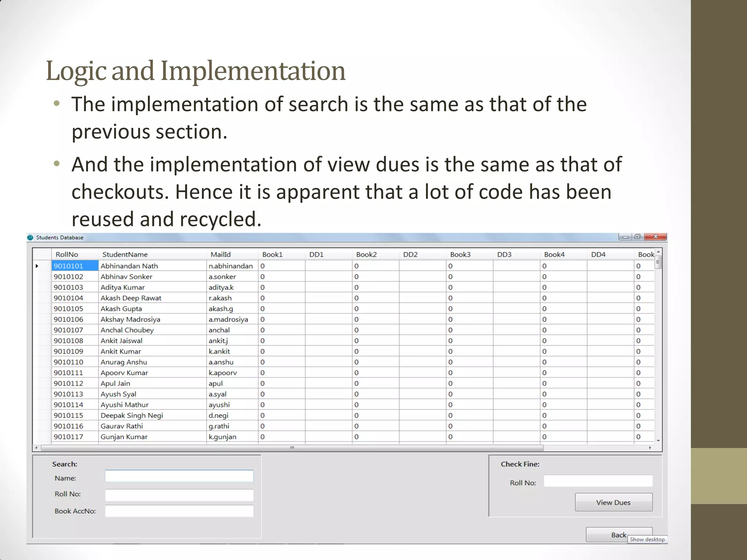The height and width of the screenshot is (560, 747).
Task: Click the name Gaurav Rathi
Action: pos(122,426)
